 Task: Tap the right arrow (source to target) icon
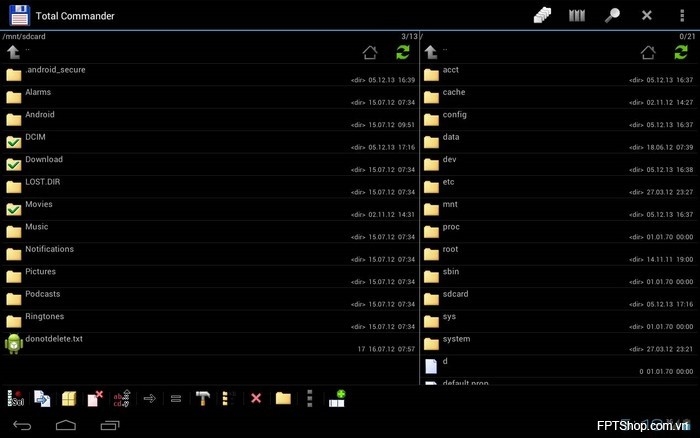[x=150, y=398]
